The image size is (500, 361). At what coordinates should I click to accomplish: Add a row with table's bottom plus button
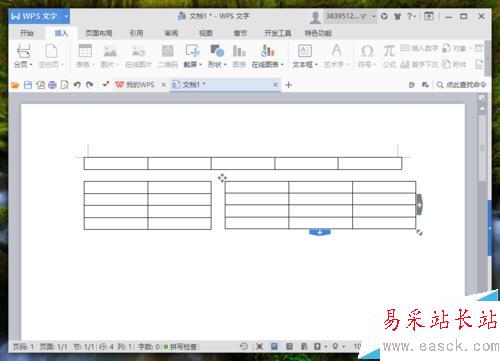pyautogui.click(x=320, y=232)
